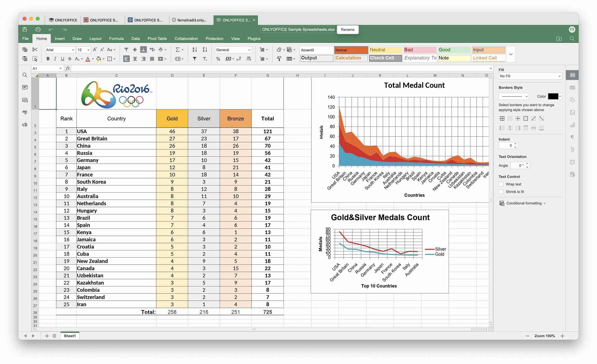Open the Formula ribbon tab

[116, 39]
